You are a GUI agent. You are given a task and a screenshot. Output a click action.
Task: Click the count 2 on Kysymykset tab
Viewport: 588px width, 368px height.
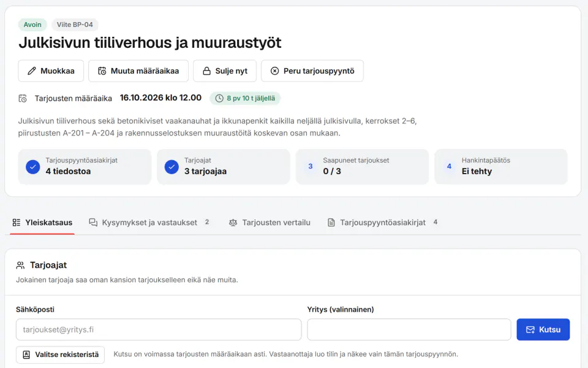click(x=207, y=222)
